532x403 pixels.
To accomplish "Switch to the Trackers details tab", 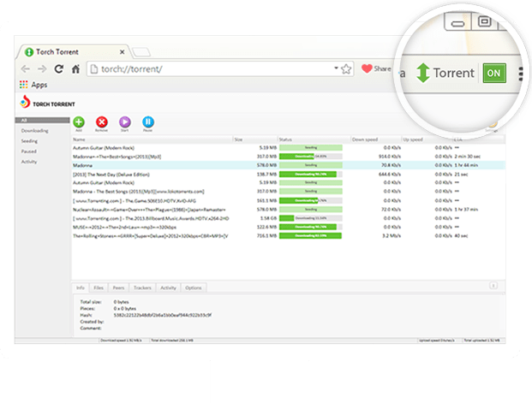I will (x=142, y=287).
